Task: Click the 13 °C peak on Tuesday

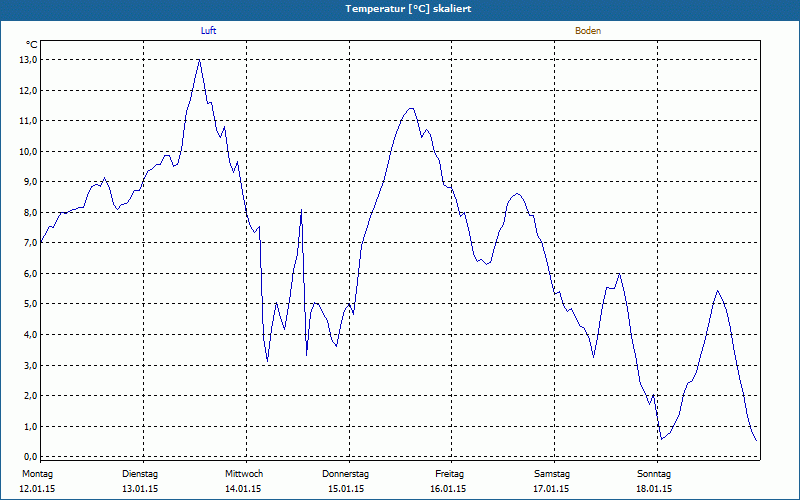Action: [199, 60]
